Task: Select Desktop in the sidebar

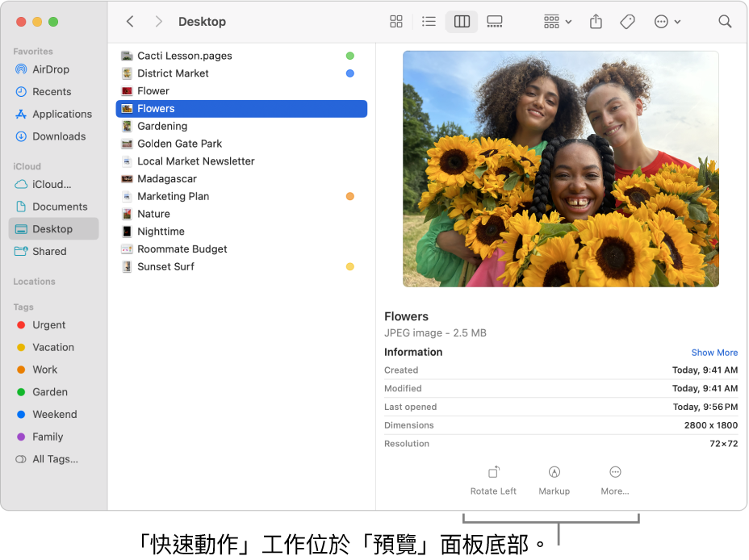Action: click(x=53, y=229)
